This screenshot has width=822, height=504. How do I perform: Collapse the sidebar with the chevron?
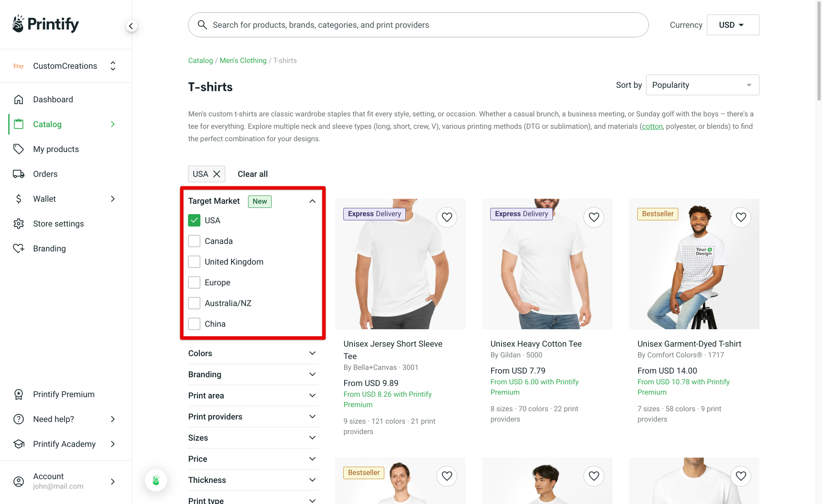coord(131,26)
